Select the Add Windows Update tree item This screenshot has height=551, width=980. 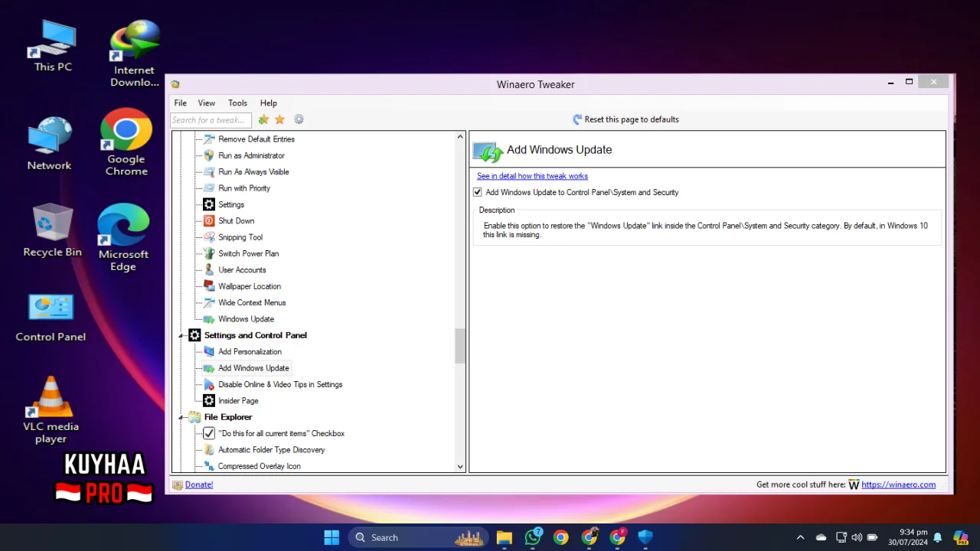tap(253, 368)
